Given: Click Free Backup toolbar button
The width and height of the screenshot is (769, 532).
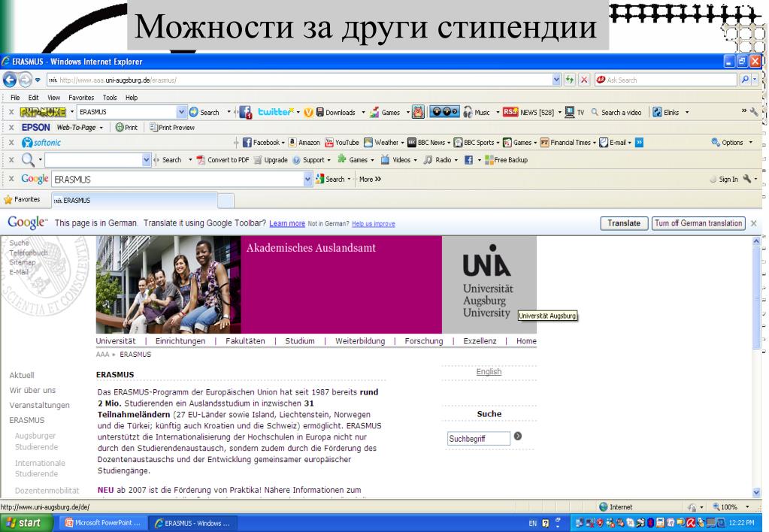Looking at the screenshot, I should tap(506, 160).
